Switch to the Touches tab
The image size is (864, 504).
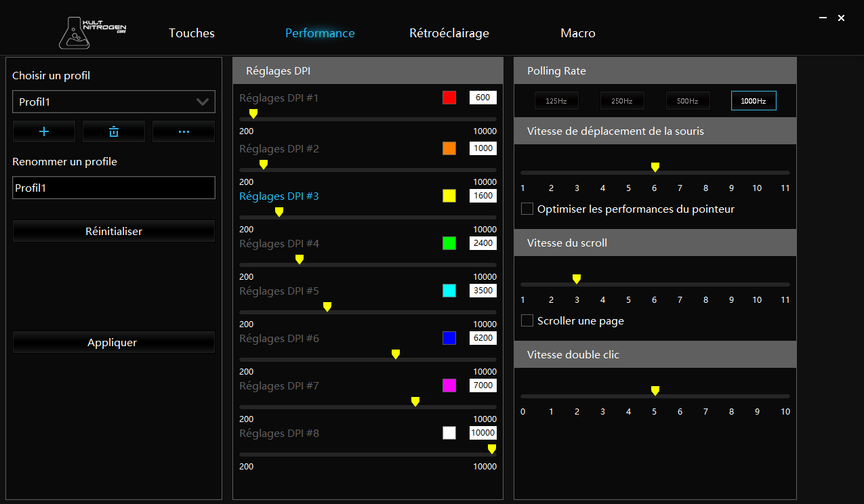coord(192,33)
